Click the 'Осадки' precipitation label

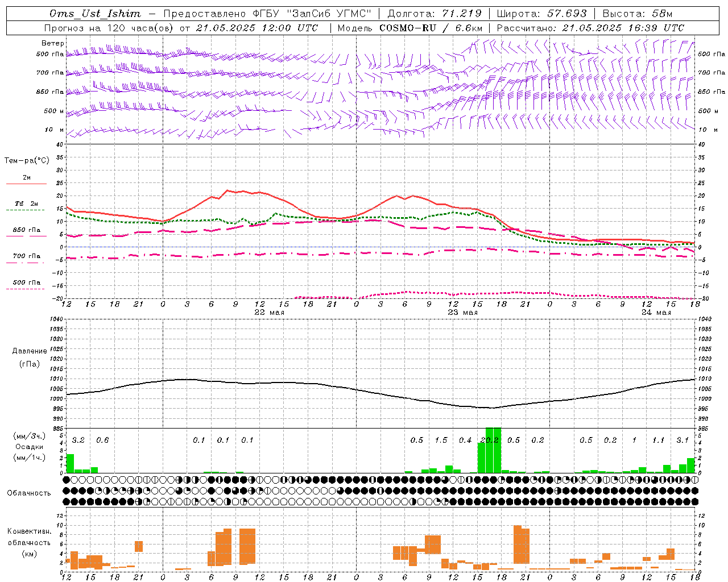[x=29, y=447]
